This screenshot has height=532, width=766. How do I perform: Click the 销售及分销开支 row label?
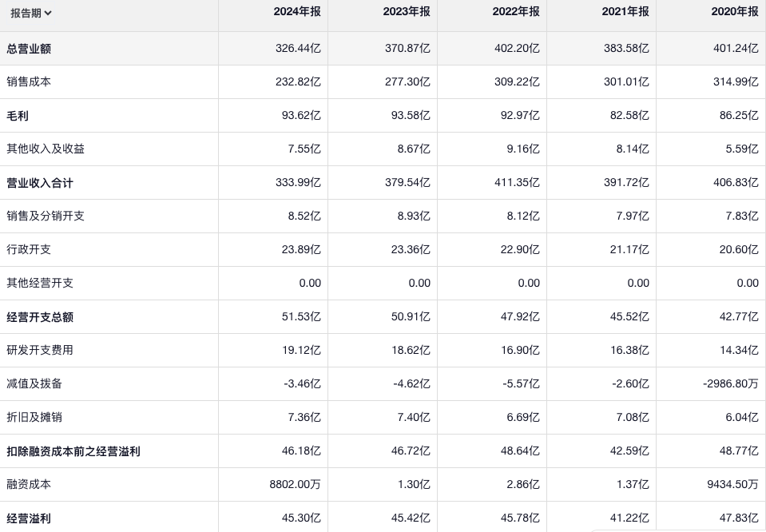point(46,216)
